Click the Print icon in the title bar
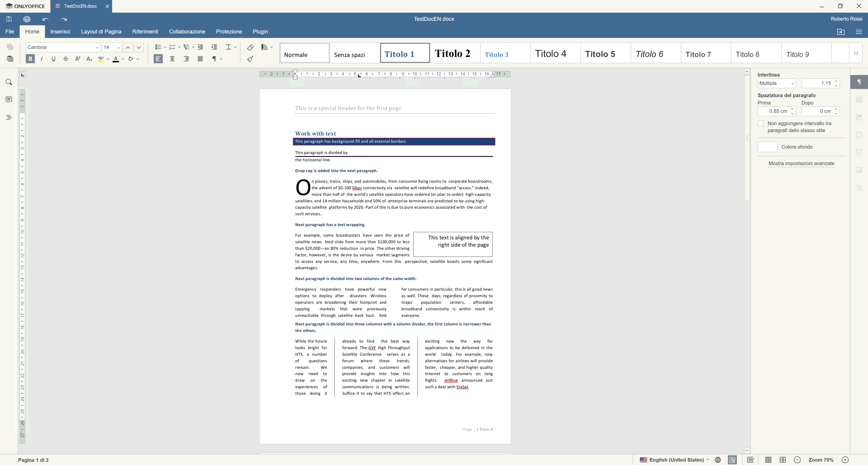 [x=27, y=19]
